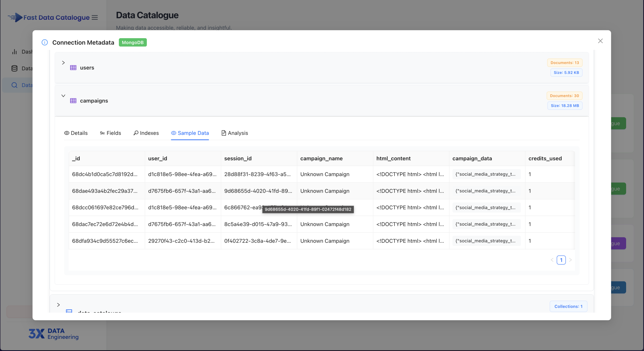Image resolution: width=644 pixels, height=351 pixels.
Task: Collapse the campaigns collection row
Action: click(63, 96)
